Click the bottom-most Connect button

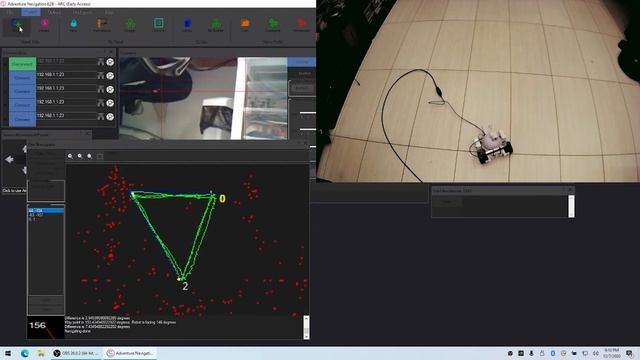22,119
